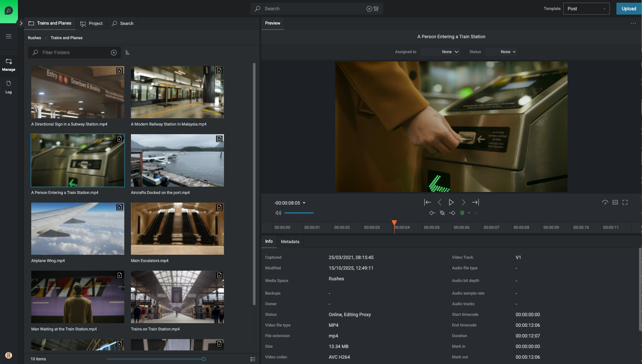This screenshot has height=364, width=642.
Task: Play the previewed clip
Action: [x=451, y=202]
